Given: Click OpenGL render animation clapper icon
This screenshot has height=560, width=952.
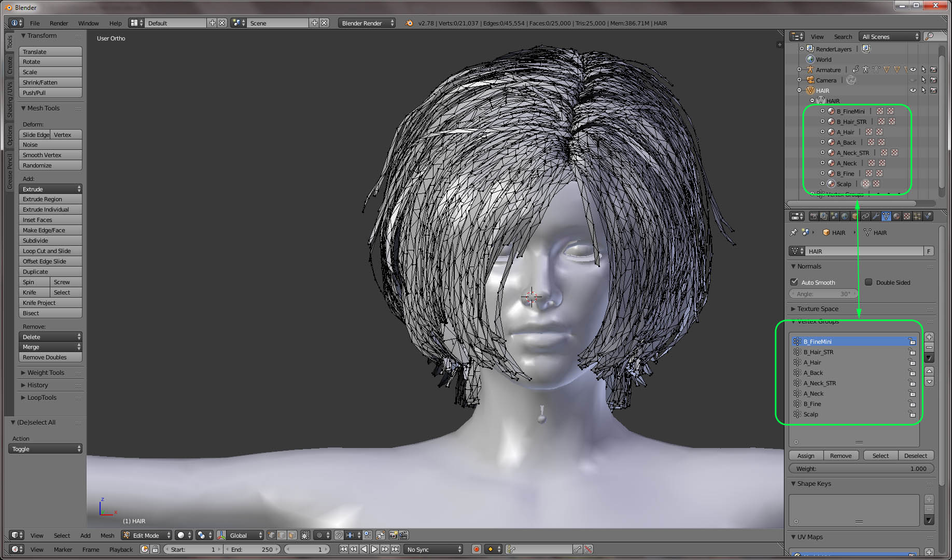Looking at the screenshot, I should (403, 535).
